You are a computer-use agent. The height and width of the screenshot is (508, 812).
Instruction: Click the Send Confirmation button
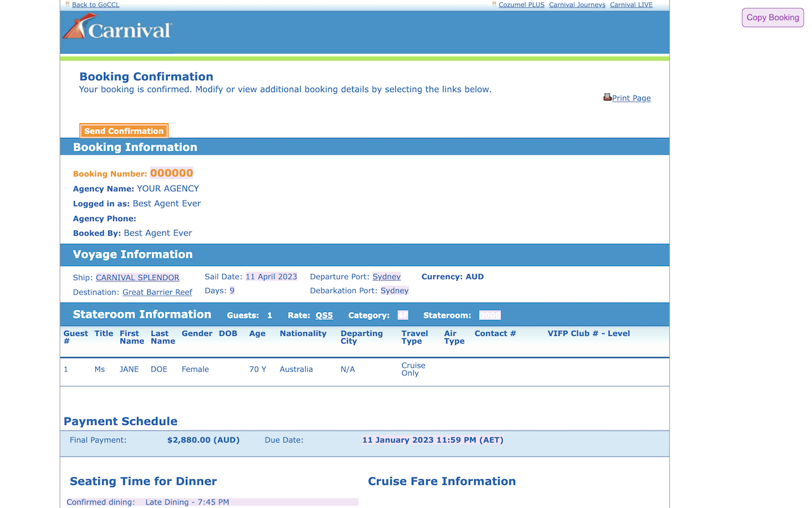coord(124,131)
